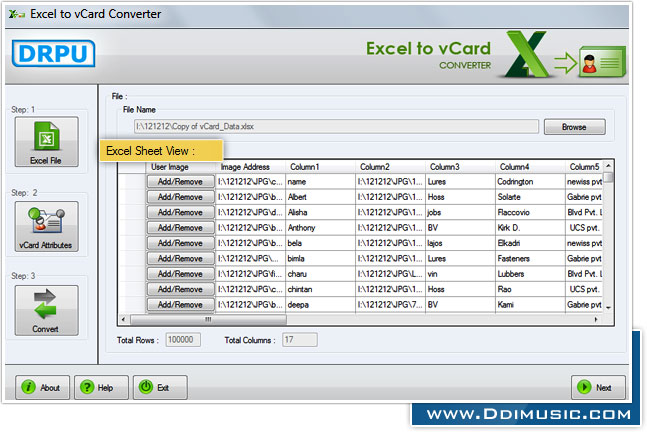The height and width of the screenshot is (432, 647).
Task: Click Add/Remove button for Alisha row
Action: (x=180, y=212)
